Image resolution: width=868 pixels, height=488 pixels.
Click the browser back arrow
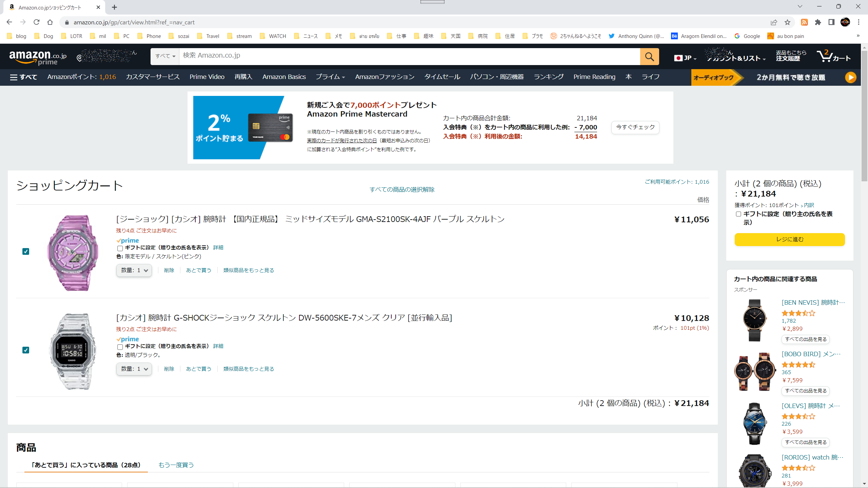[x=9, y=22]
